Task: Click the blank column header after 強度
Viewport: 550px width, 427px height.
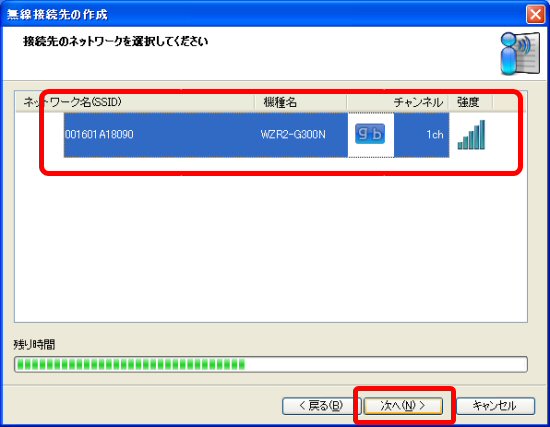Action: (509, 102)
